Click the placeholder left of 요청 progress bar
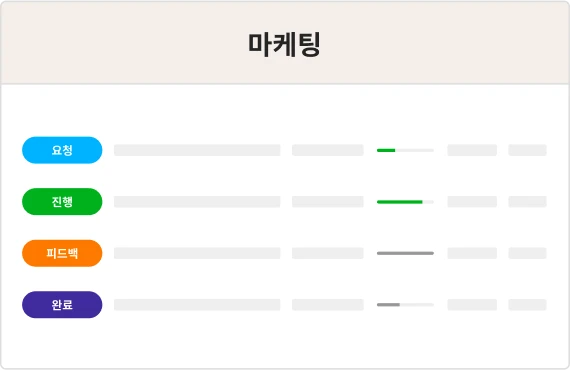 328,150
